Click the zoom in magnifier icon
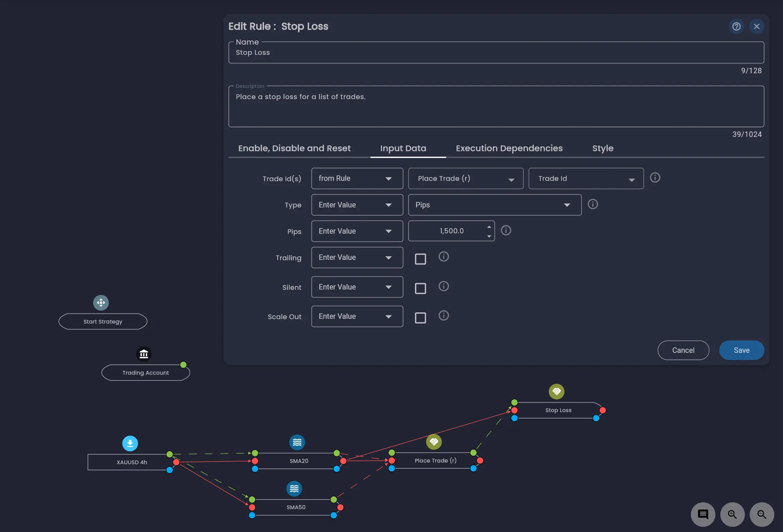The height and width of the screenshot is (532, 783). pos(732,514)
